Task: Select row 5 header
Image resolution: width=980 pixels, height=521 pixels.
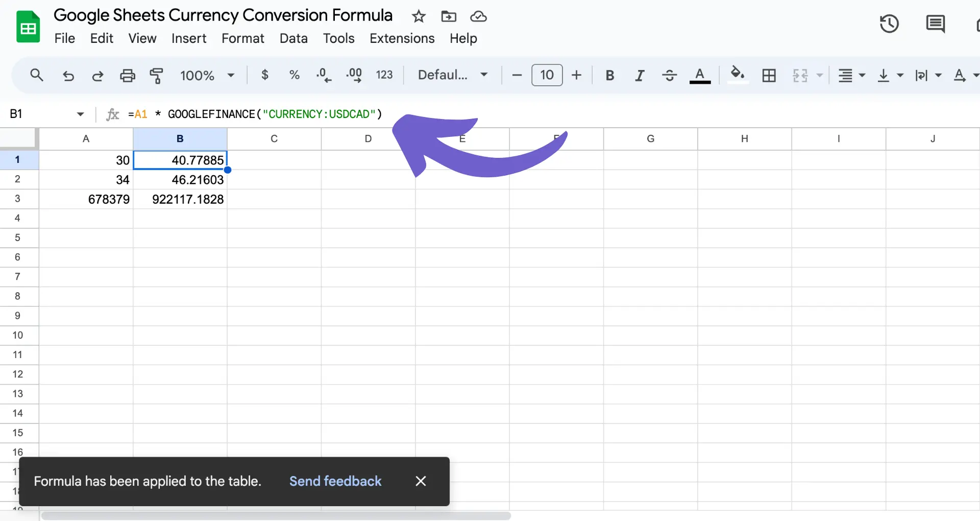Action: point(18,238)
